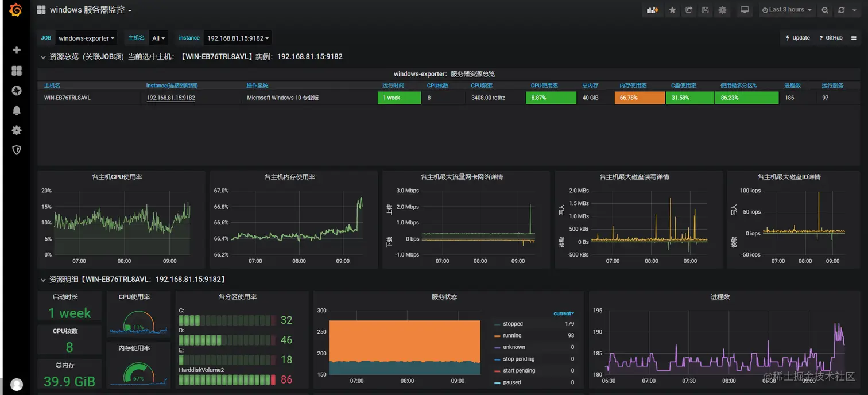Sort table by CPU使用率 column header
Image resolution: width=868 pixels, height=395 pixels.
point(544,86)
